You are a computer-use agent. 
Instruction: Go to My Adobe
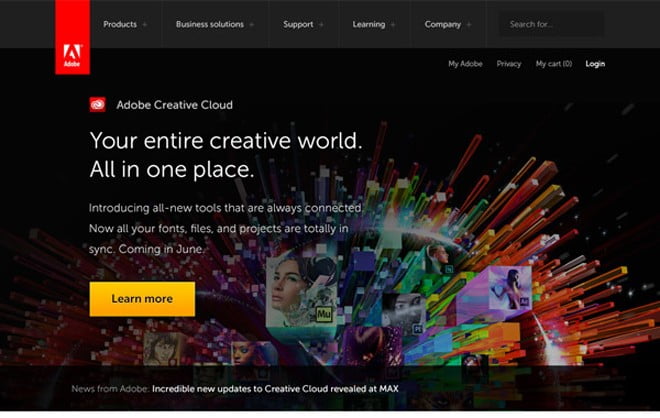[x=465, y=64]
